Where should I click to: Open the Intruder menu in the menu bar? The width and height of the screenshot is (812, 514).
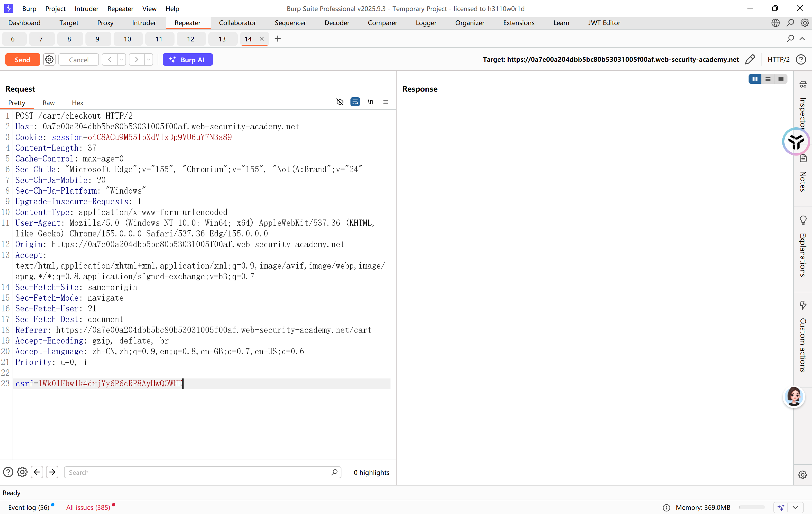[86, 9]
